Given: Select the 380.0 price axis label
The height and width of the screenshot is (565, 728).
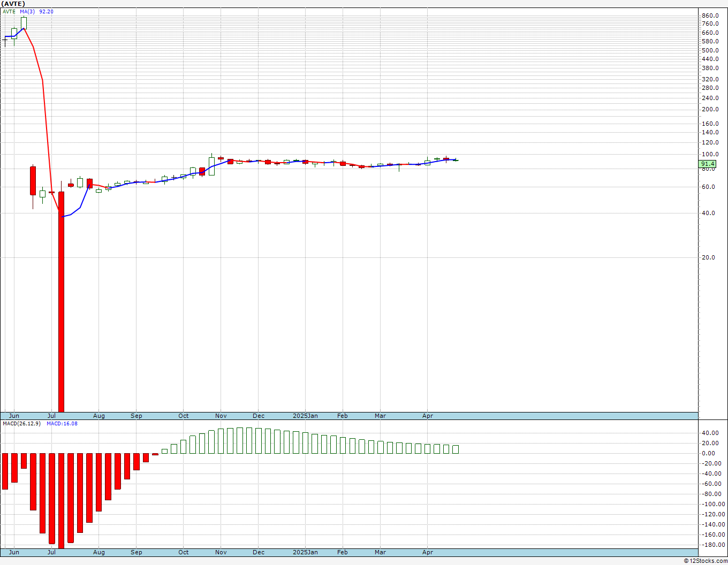Looking at the screenshot, I should pos(710,68).
